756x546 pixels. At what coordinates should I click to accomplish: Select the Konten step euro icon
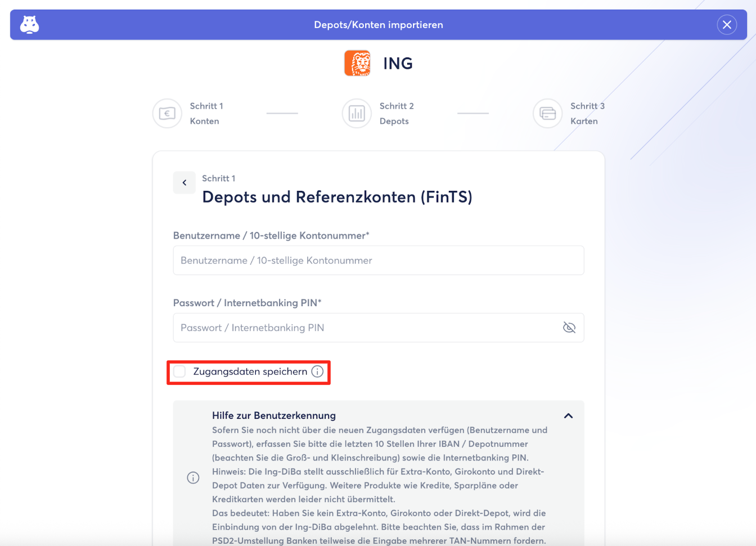click(167, 114)
